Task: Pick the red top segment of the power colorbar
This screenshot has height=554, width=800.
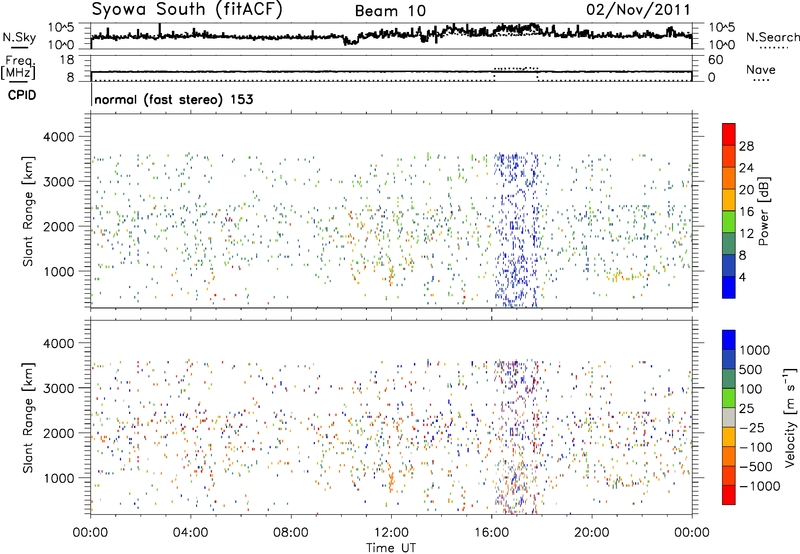Action: (729, 134)
